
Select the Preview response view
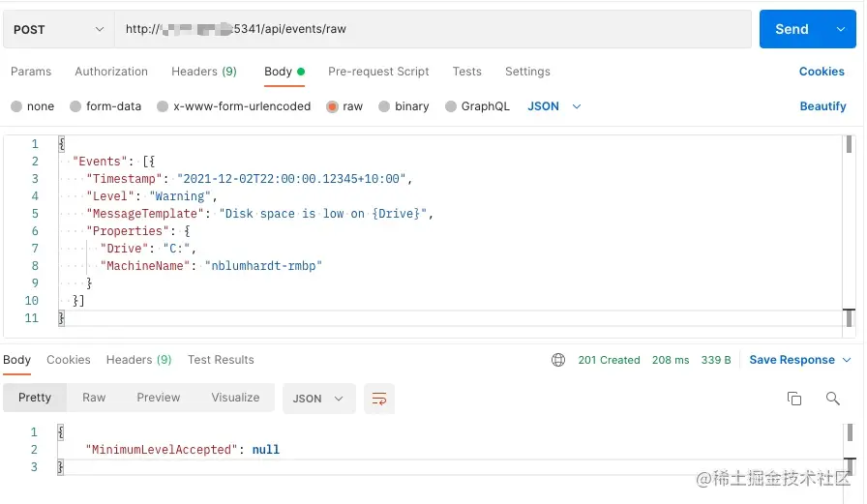coord(158,398)
